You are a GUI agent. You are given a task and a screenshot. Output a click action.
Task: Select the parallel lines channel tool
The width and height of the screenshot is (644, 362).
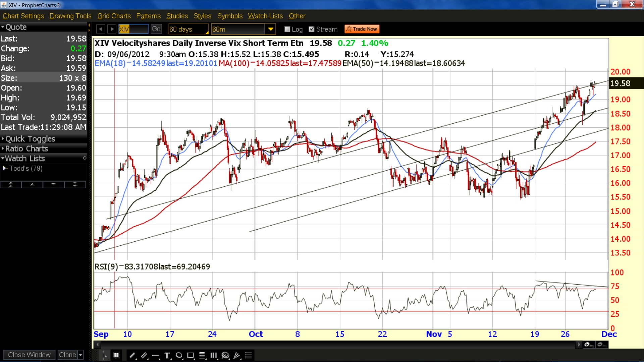point(144,356)
